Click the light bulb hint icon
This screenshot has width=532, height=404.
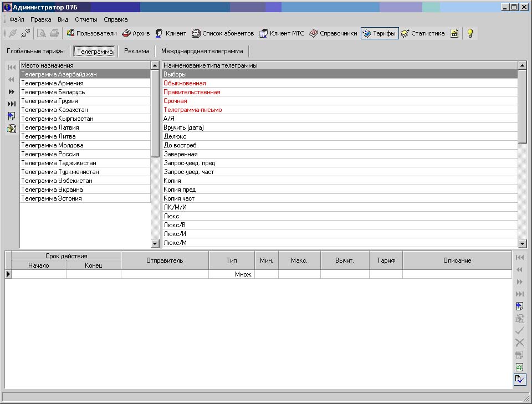(x=470, y=33)
